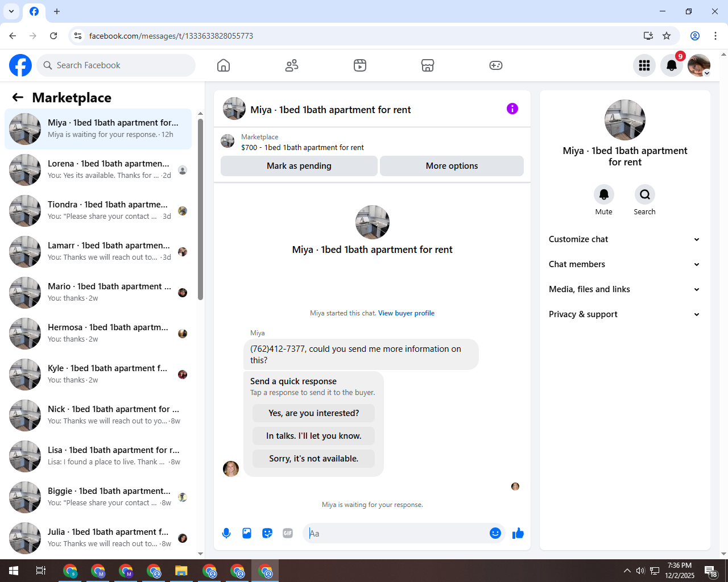Image resolution: width=728 pixels, height=582 pixels.
Task: Open Hermosa conversation in list
Action: [x=98, y=334]
